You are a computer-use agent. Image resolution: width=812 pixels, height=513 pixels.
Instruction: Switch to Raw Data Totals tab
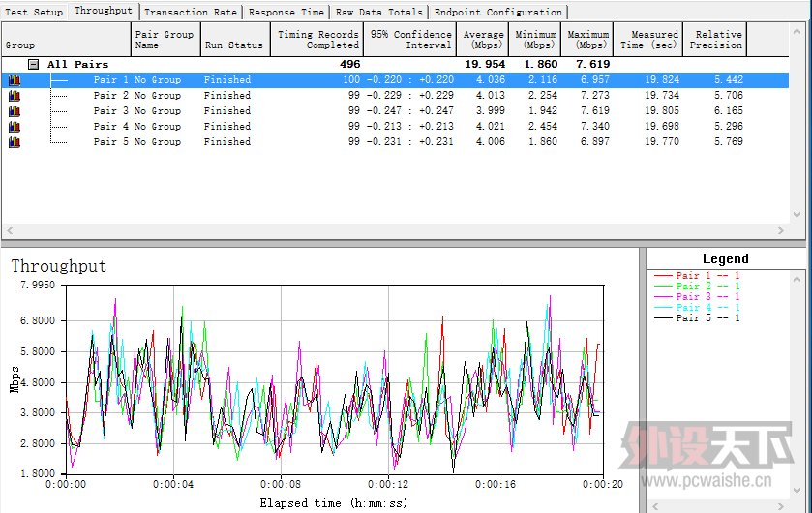point(379,12)
